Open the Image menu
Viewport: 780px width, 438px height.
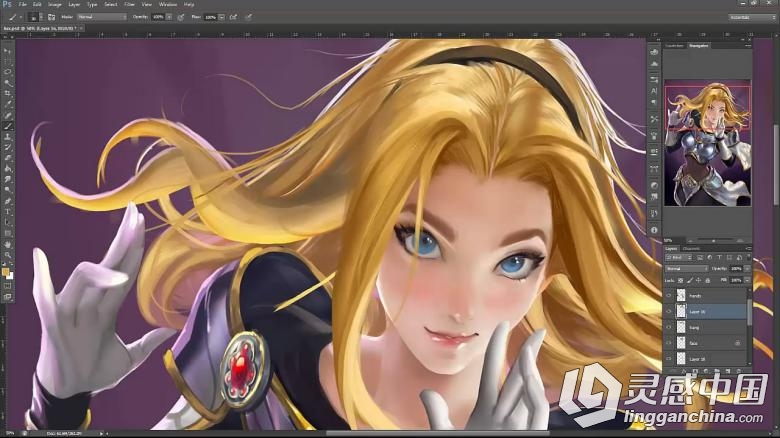click(x=54, y=4)
